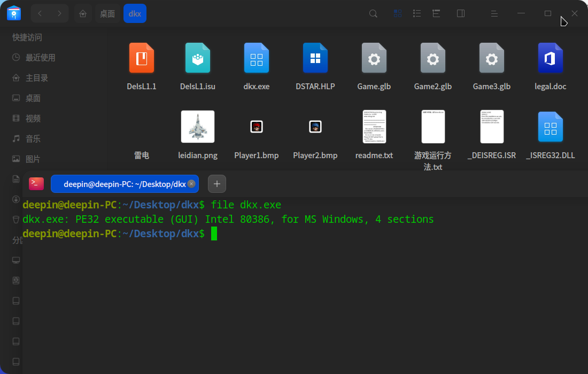Select the DeIsL1.isu file icon
588x374 pixels.
click(198, 58)
